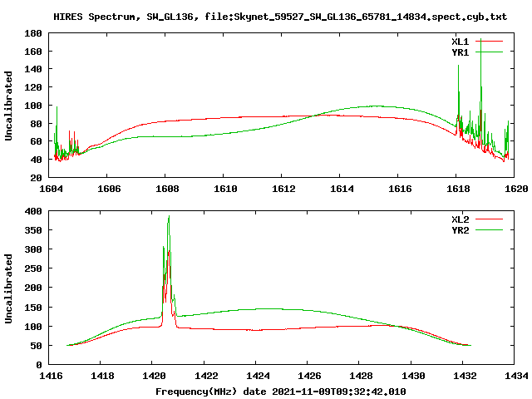This screenshot has width=532, height=399.
Task: Select the XL2 legend label
Action: [x=460, y=219]
